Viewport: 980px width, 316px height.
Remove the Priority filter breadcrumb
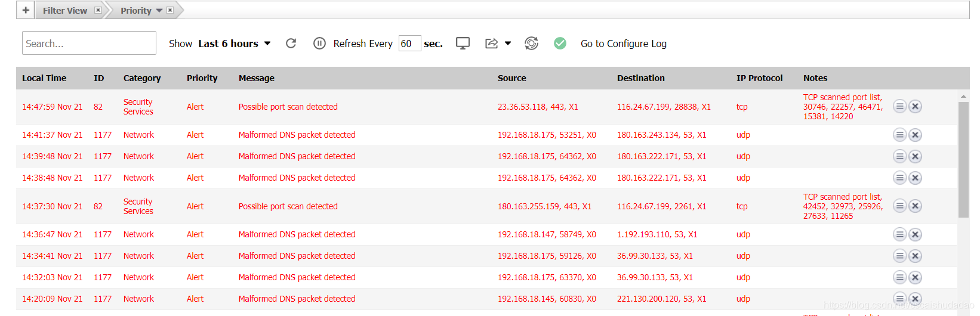point(170,10)
